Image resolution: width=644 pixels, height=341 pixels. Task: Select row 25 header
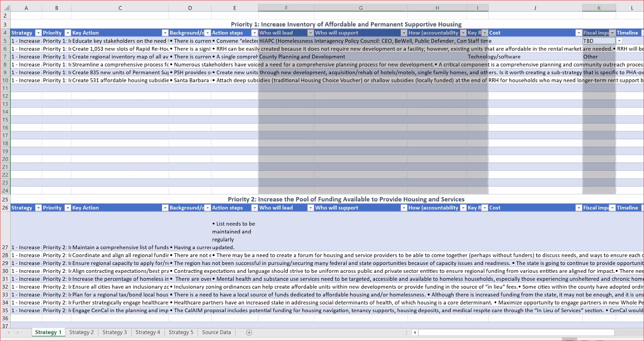(5, 199)
